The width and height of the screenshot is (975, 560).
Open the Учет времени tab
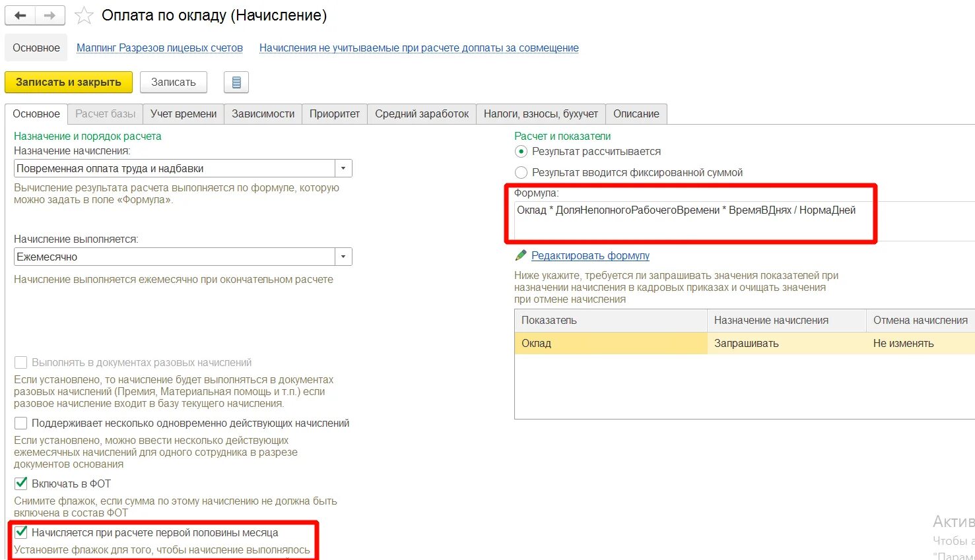coord(184,113)
